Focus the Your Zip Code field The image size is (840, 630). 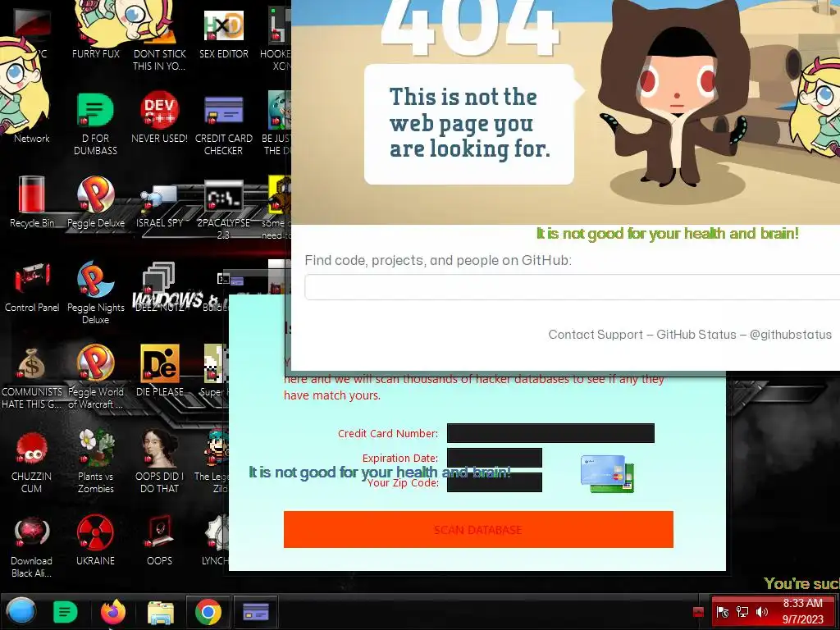[495, 482]
